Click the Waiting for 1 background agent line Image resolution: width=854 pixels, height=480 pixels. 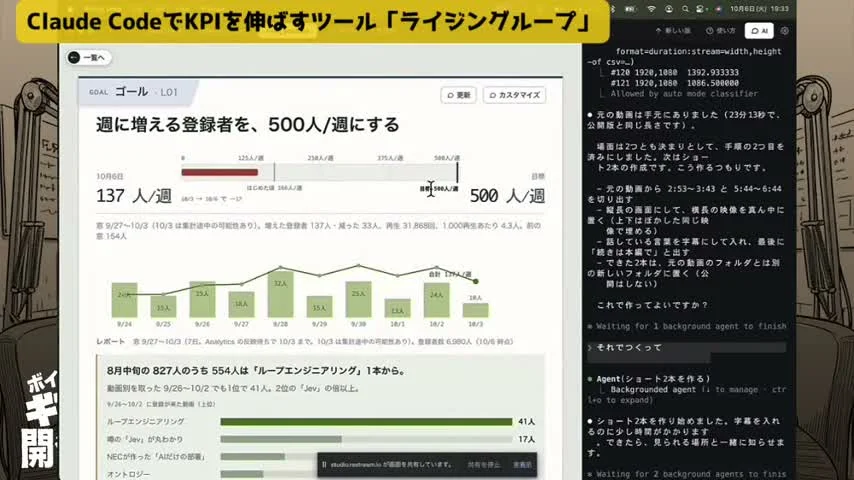687,326
